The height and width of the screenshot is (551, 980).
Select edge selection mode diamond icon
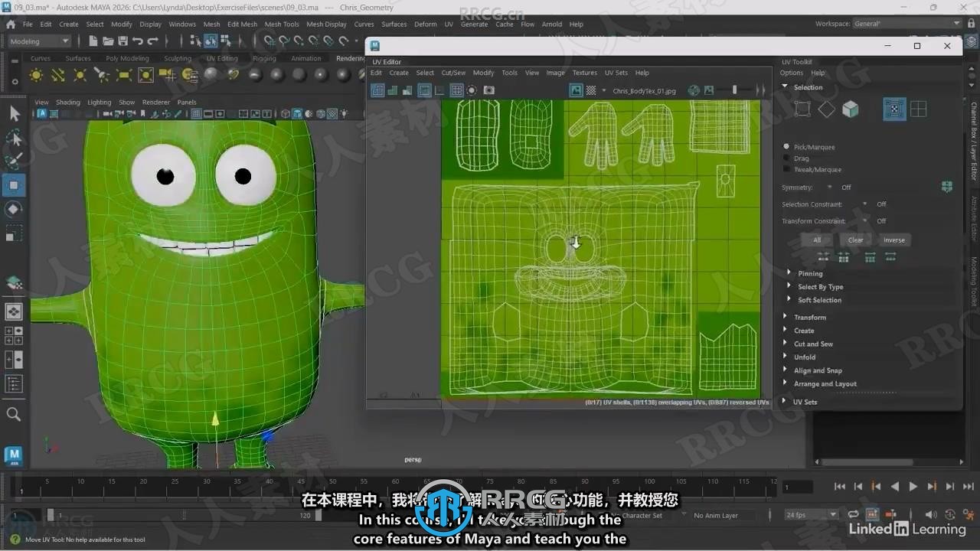[826, 109]
